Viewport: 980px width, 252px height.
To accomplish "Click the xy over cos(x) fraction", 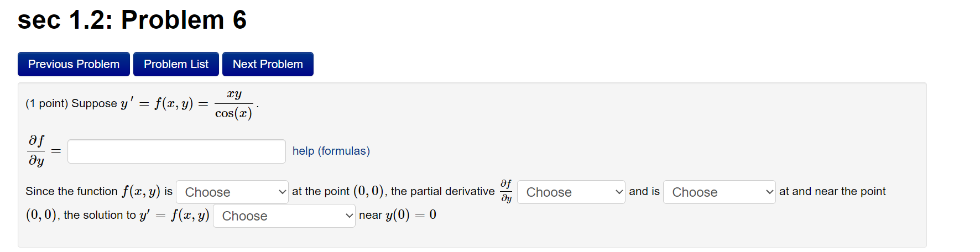I will 233,104.
